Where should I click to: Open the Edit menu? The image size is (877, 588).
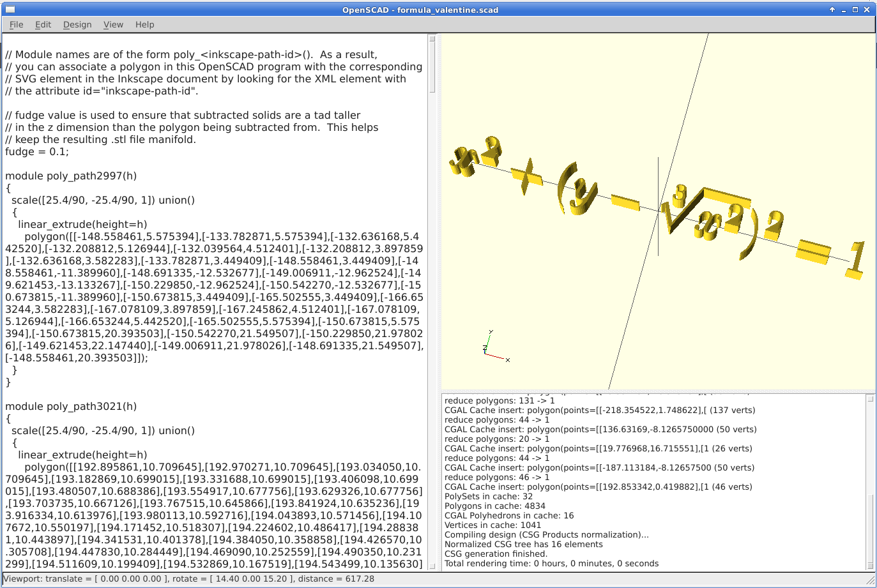(x=43, y=24)
